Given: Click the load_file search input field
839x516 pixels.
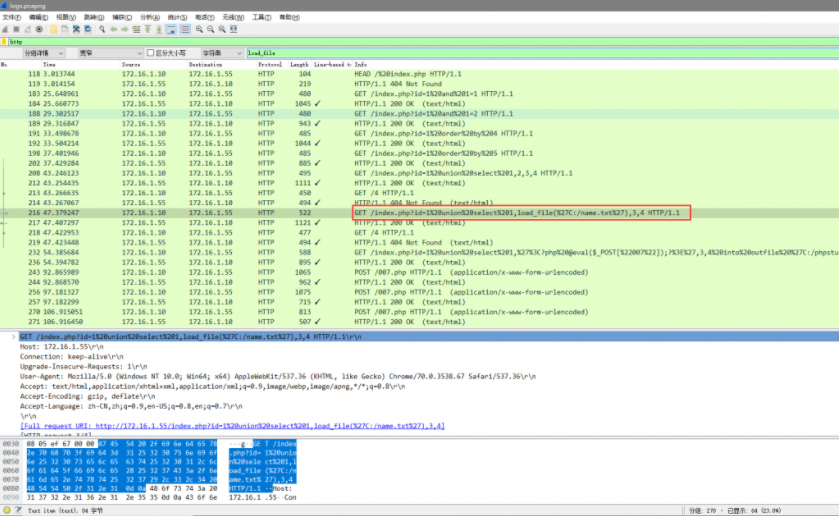Looking at the screenshot, I should point(543,53).
